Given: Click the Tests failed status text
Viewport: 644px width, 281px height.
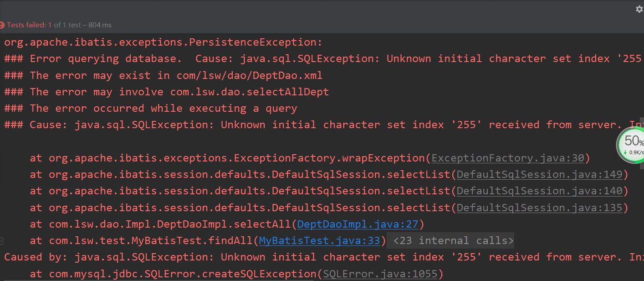Looking at the screenshot, I should 59,25.
